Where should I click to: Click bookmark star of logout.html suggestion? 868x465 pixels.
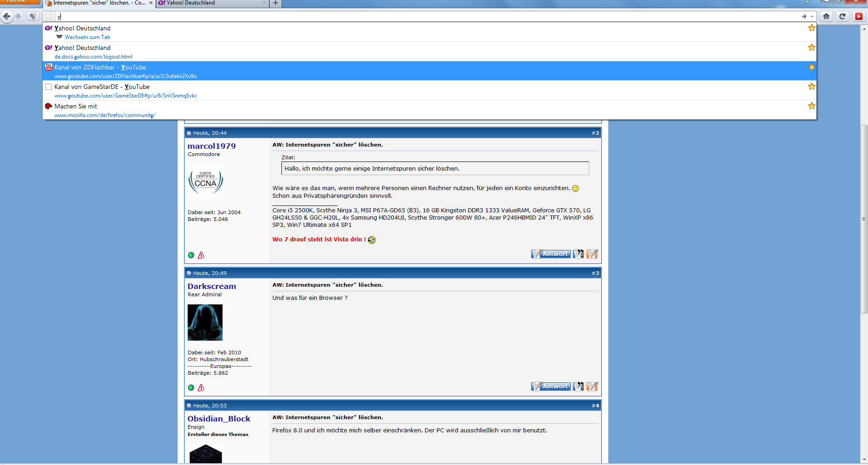[811, 48]
